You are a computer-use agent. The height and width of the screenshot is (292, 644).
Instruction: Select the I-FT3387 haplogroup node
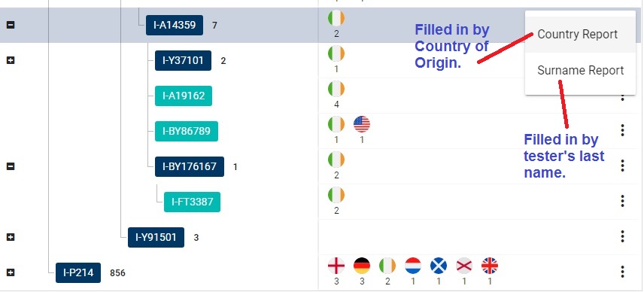(192, 202)
